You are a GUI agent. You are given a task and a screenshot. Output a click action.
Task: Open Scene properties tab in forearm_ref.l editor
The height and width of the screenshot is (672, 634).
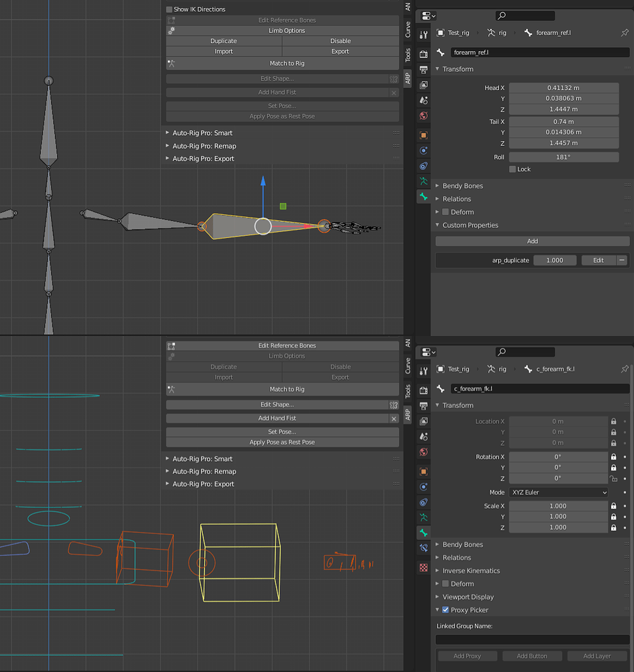pos(423,100)
